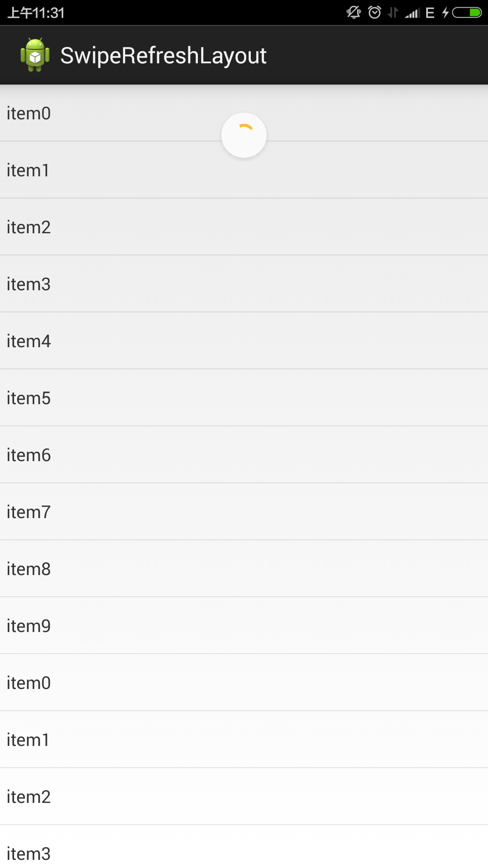The image size is (488, 868).
Task: Tap the silent mode bell icon
Action: (353, 13)
